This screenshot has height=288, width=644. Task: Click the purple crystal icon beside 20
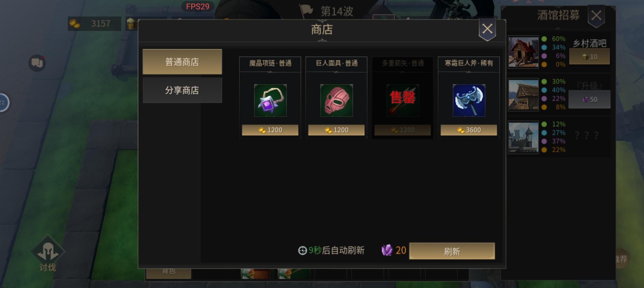[x=387, y=250]
